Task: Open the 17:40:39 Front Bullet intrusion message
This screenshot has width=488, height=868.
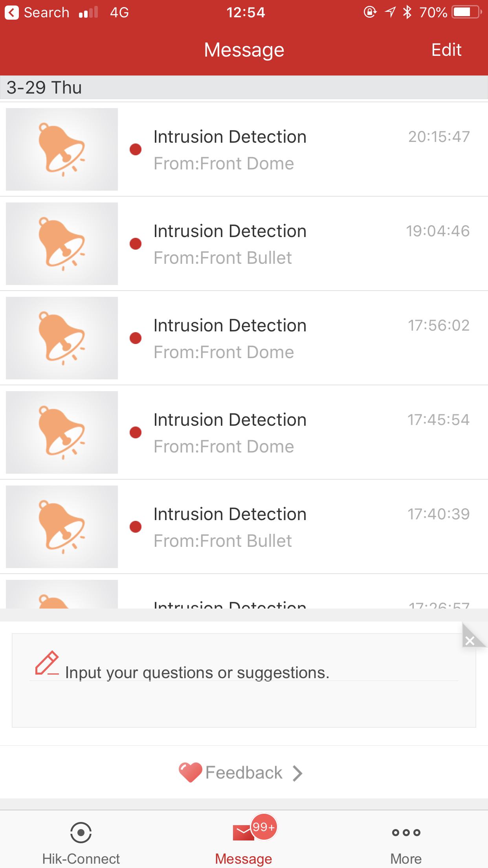Action: point(275,527)
